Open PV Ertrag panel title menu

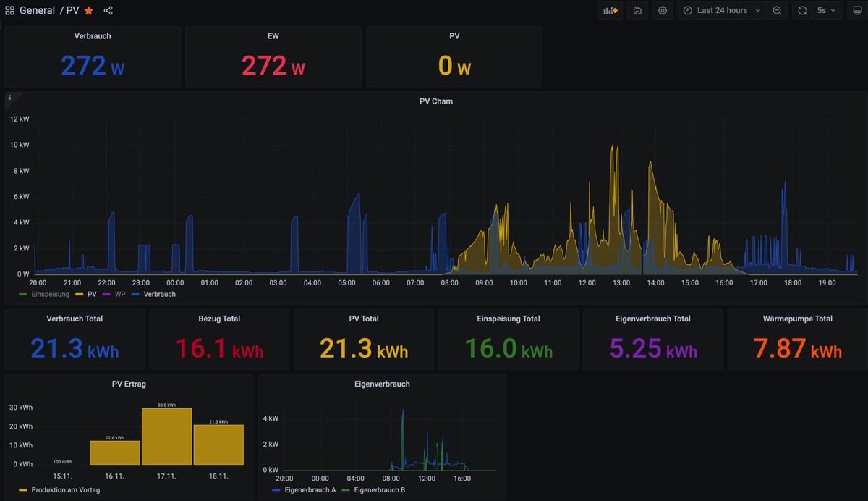(129, 384)
